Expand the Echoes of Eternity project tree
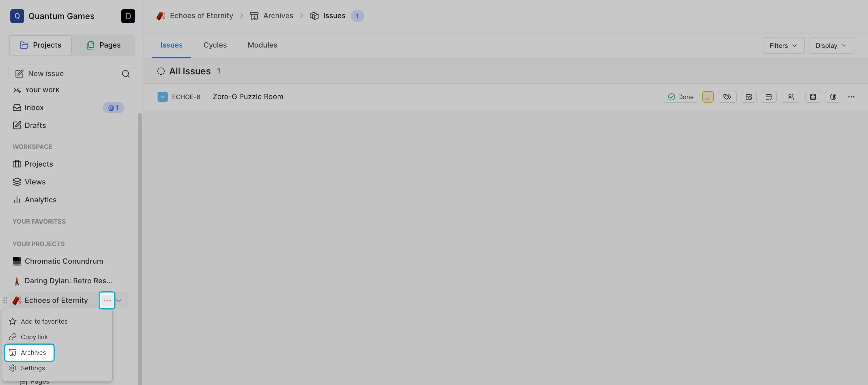The image size is (868, 385). [119, 300]
